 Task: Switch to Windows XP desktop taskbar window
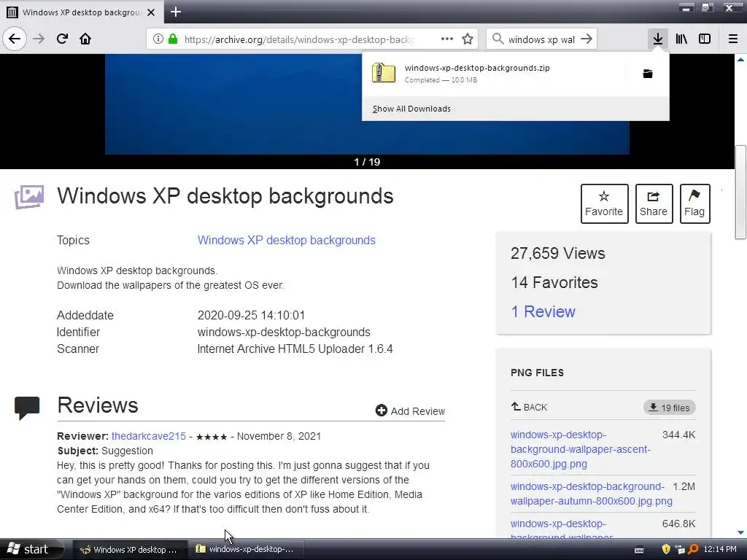pos(129,550)
